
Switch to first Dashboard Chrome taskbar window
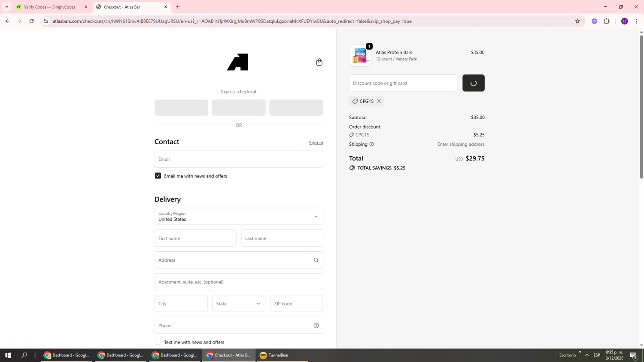tap(67, 355)
